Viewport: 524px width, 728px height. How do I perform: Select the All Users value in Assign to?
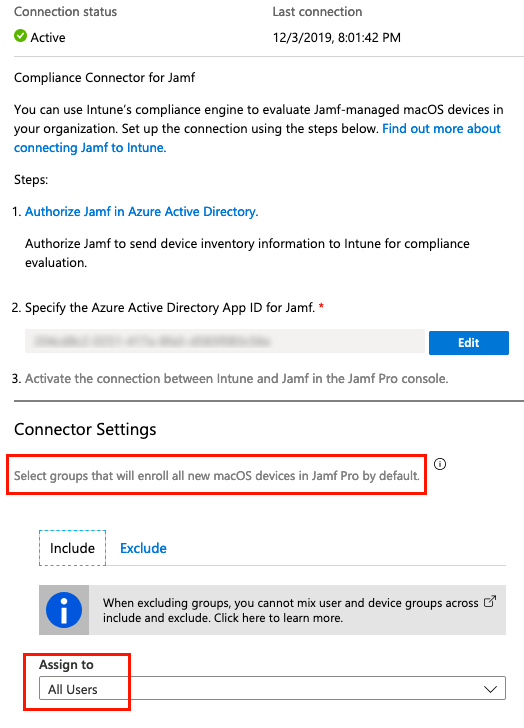point(73,689)
